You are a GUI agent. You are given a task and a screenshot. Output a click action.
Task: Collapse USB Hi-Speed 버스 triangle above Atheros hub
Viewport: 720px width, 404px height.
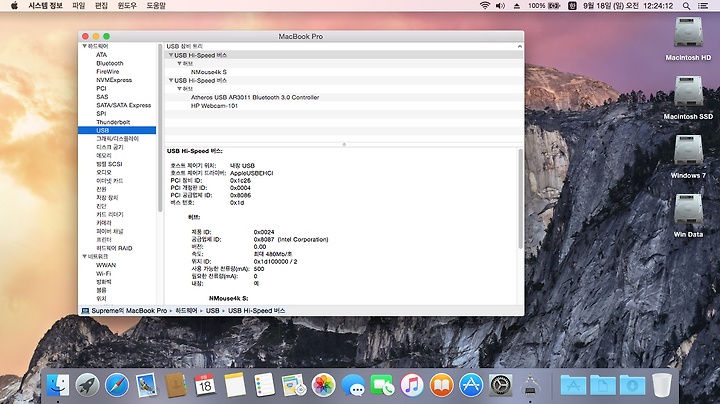[171, 80]
